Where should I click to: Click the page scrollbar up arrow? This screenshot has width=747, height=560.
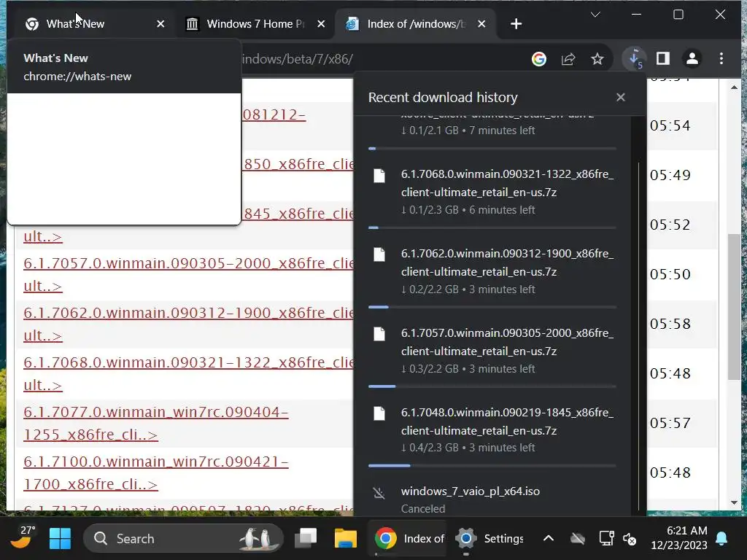click(x=734, y=87)
